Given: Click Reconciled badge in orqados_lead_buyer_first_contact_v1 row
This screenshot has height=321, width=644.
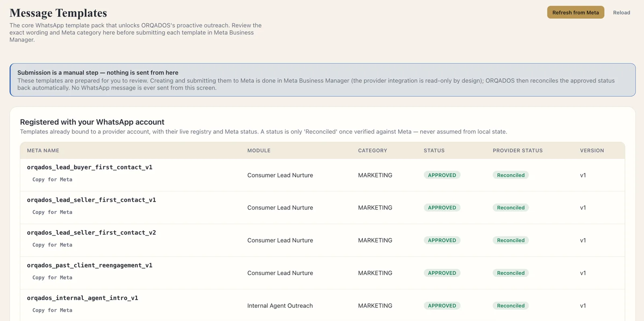Looking at the screenshot, I should pyautogui.click(x=511, y=175).
